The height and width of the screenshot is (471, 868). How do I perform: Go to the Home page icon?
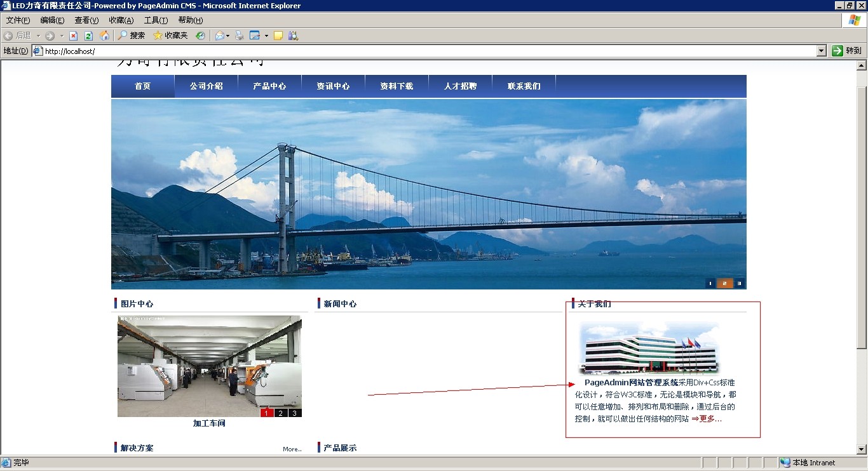pos(104,36)
